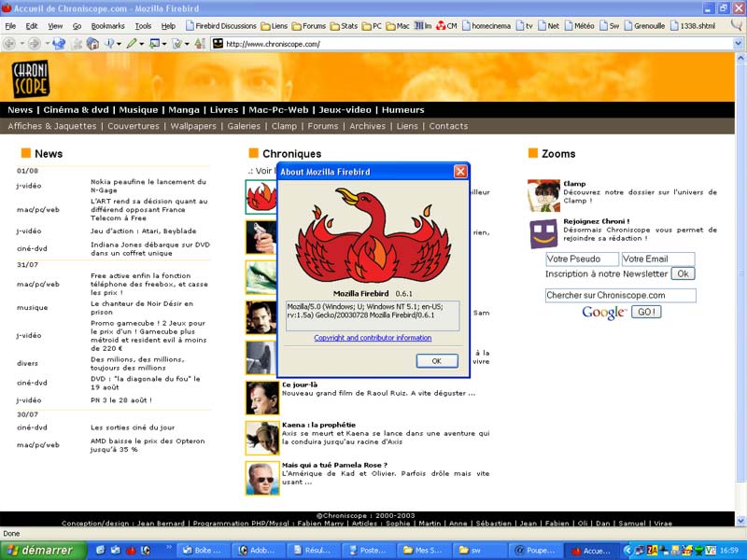Screen dimensions: 747x560
Task: Open the homecinema bookmark
Action: pyautogui.click(x=486, y=26)
